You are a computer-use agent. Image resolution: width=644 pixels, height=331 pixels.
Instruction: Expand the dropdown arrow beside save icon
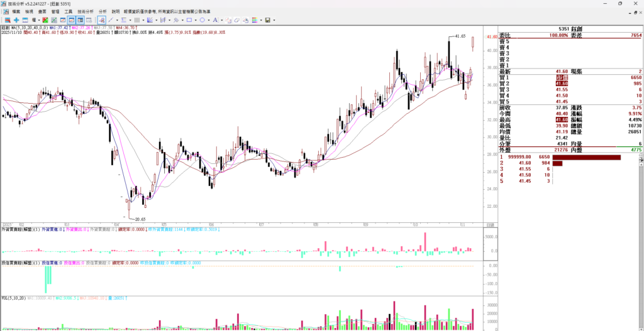[274, 20]
